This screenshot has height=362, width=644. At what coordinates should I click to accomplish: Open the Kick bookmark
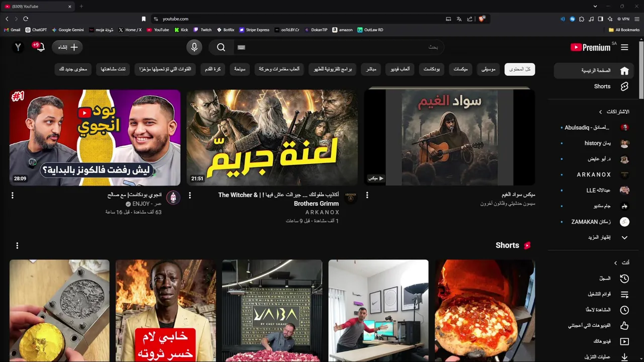181,30
